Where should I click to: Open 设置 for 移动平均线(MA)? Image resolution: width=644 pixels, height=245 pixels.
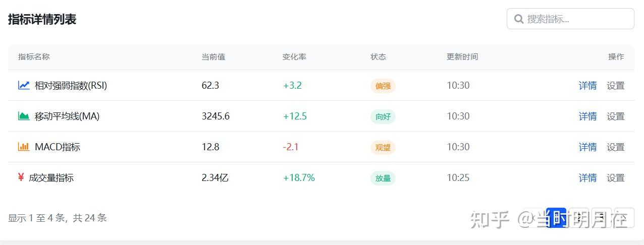pyautogui.click(x=615, y=116)
